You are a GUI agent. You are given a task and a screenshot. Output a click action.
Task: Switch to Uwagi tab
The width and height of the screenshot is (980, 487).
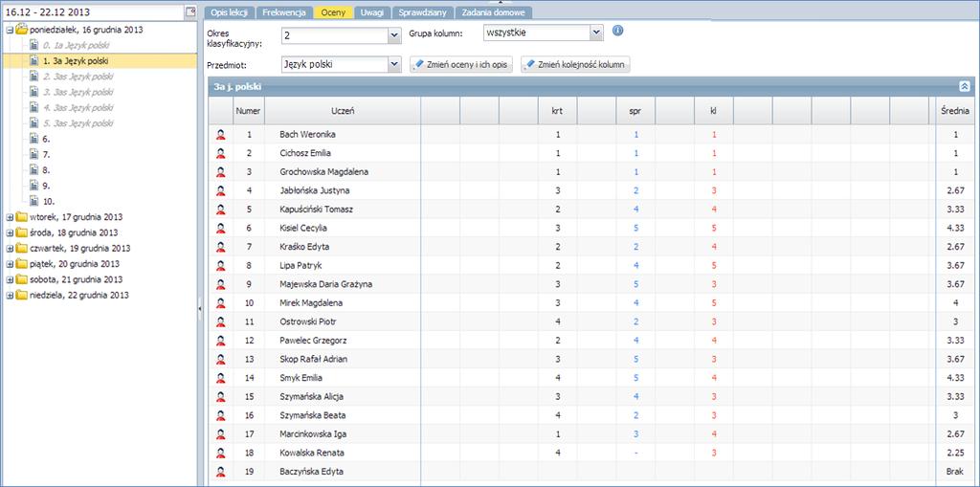tap(372, 12)
